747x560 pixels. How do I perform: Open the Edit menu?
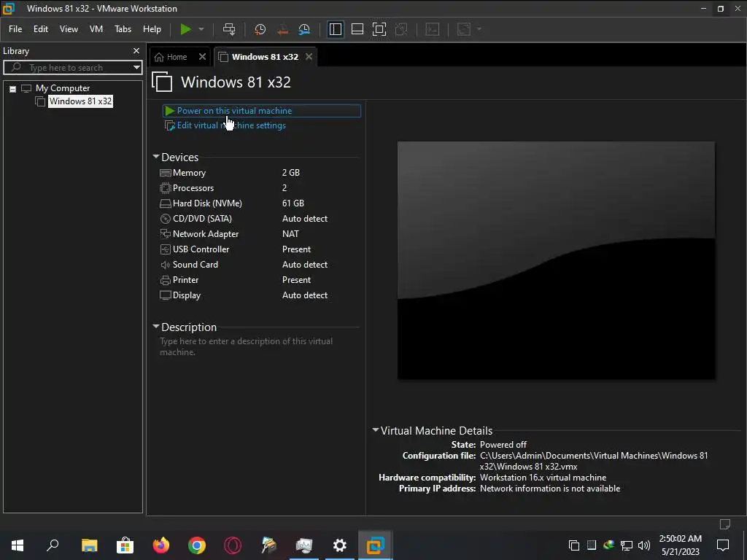click(41, 29)
